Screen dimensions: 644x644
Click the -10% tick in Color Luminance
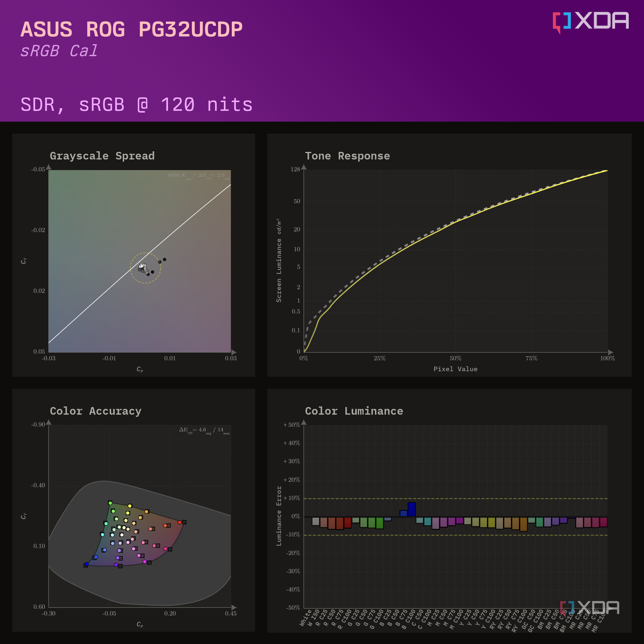(x=293, y=535)
